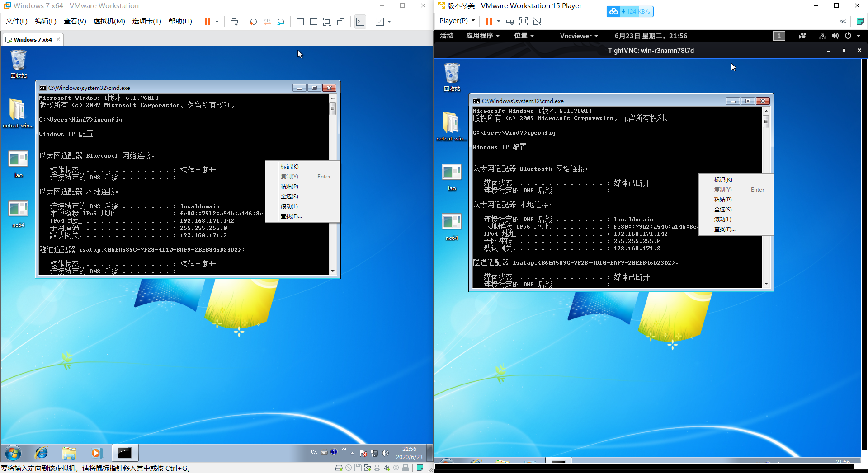Select the nc64 desktop icon in left VM
Image resolution: width=868 pixels, height=473 pixels.
pos(19,213)
